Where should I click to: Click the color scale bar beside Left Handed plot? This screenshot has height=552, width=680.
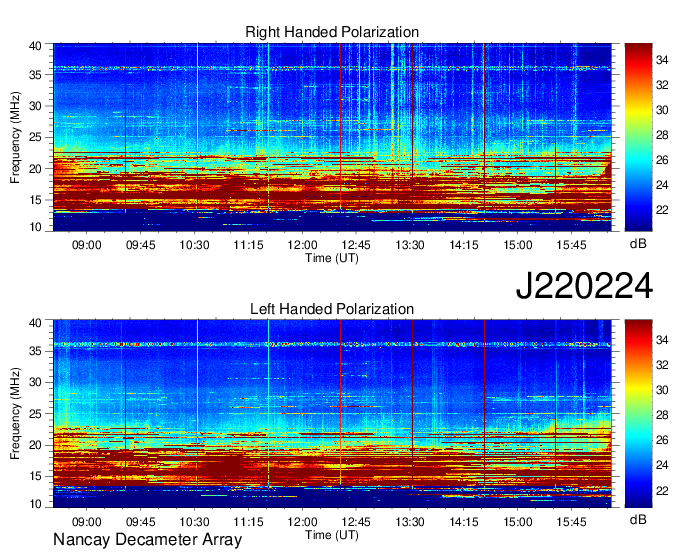coord(638,414)
